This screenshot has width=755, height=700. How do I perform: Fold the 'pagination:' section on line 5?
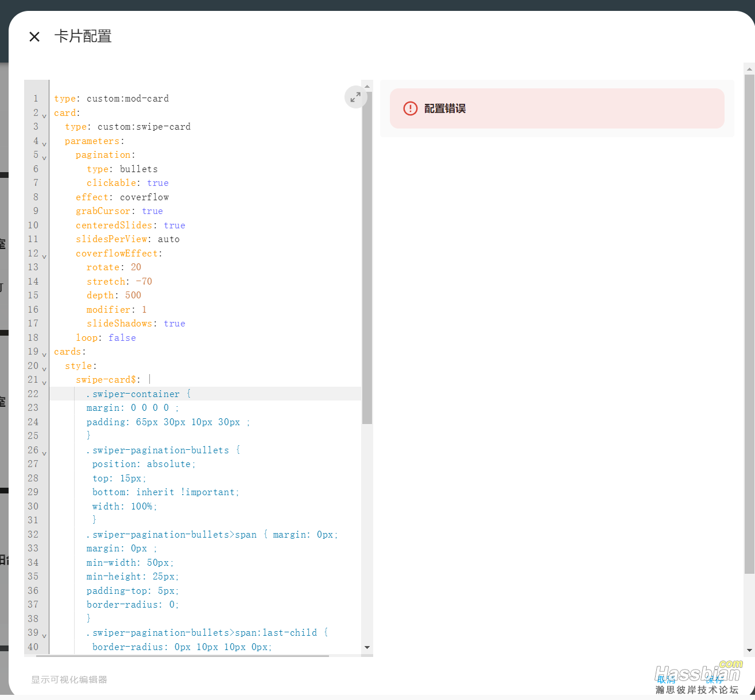(x=44, y=158)
